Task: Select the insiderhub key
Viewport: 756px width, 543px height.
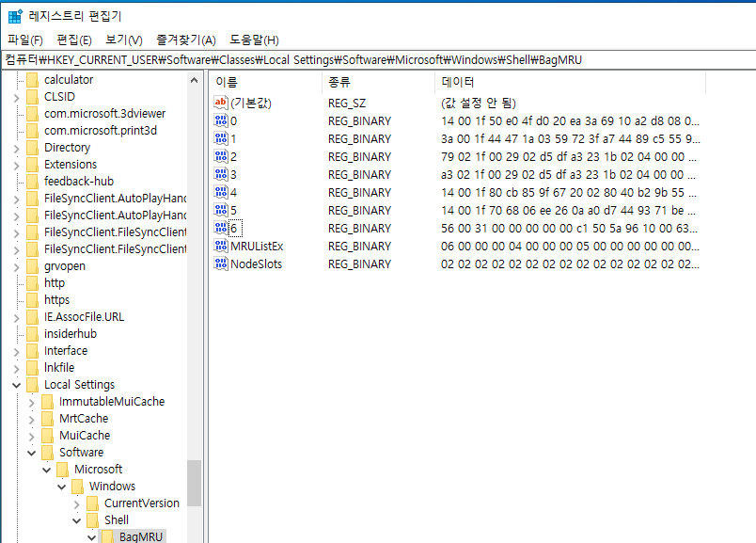Action: coord(71,333)
